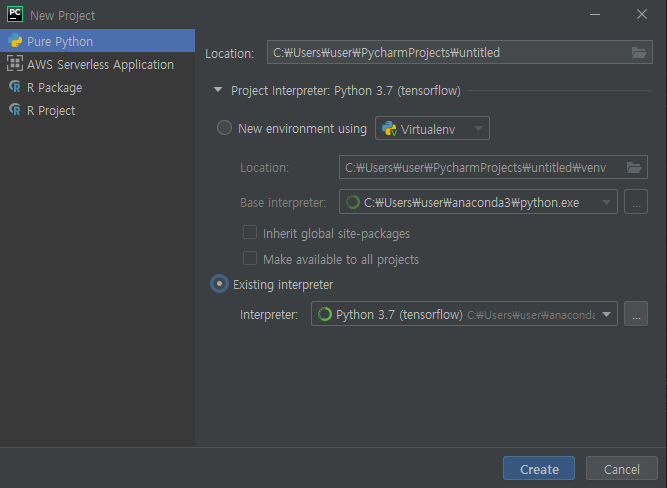The image size is (667, 488).
Task: Click the PyCharm logo in title bar
Action: click(15, 14)
